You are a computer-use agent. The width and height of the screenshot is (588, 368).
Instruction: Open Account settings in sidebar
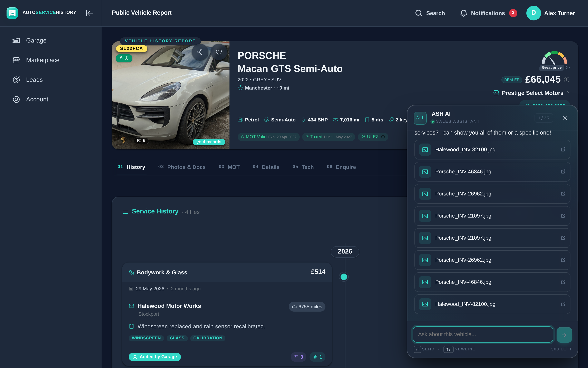point(30,99)
